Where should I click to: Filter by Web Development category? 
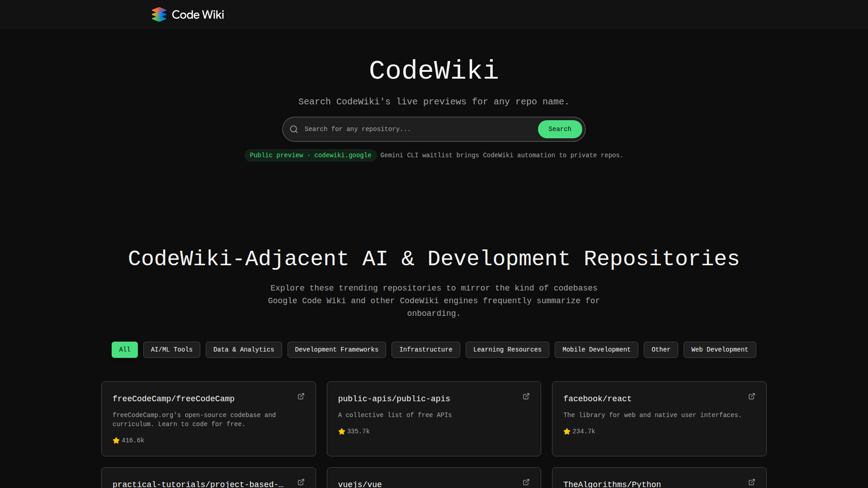pos(720,350)
